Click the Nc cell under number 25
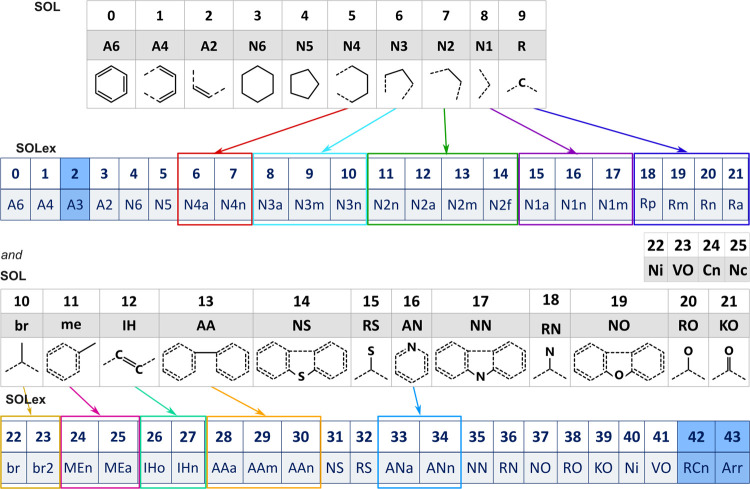This screenshot has height=489, width=750. tap(738, 270)
